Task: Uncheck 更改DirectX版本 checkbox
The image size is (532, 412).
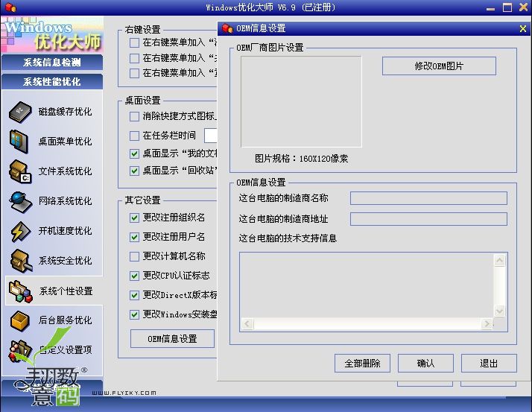Action: pos(134,295)
